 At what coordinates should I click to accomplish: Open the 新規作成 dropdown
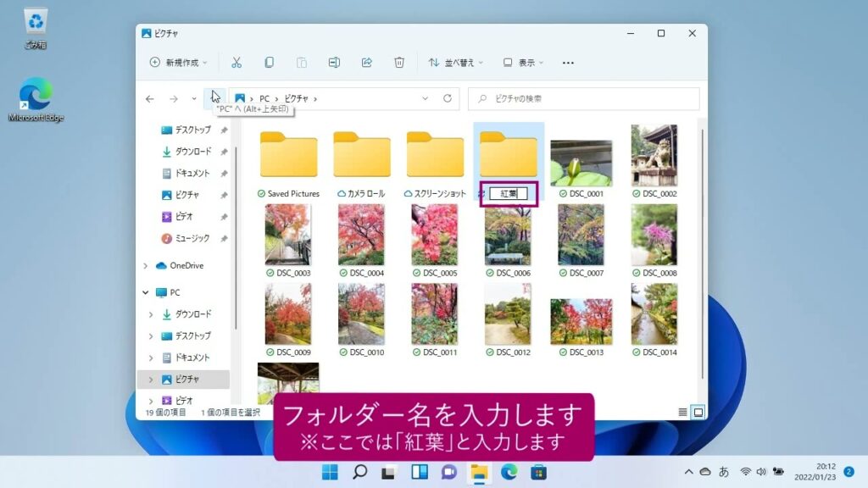pyautogui.click(x=179, y=63)
